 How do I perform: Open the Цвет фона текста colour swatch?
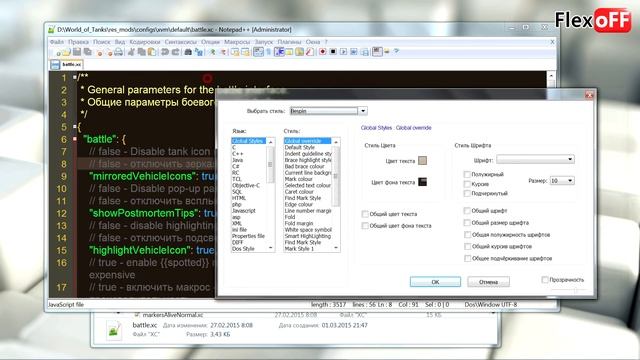point(422,182)
